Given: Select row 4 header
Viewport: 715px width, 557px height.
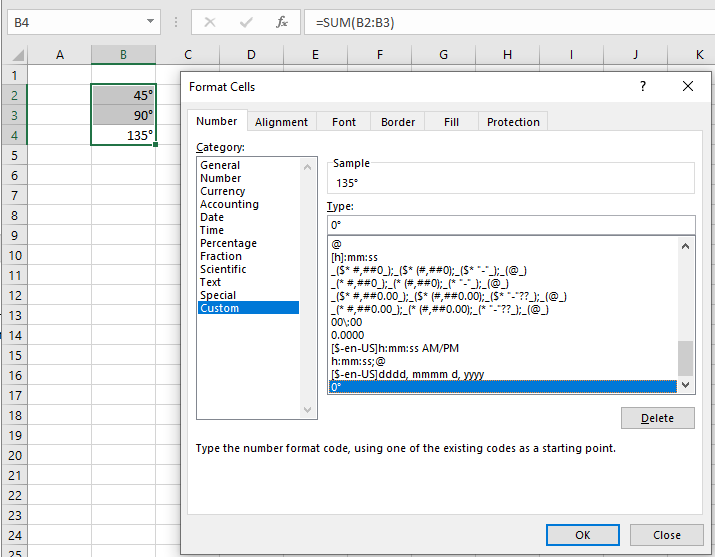Looking at the screenshot, I should point(14,135).
